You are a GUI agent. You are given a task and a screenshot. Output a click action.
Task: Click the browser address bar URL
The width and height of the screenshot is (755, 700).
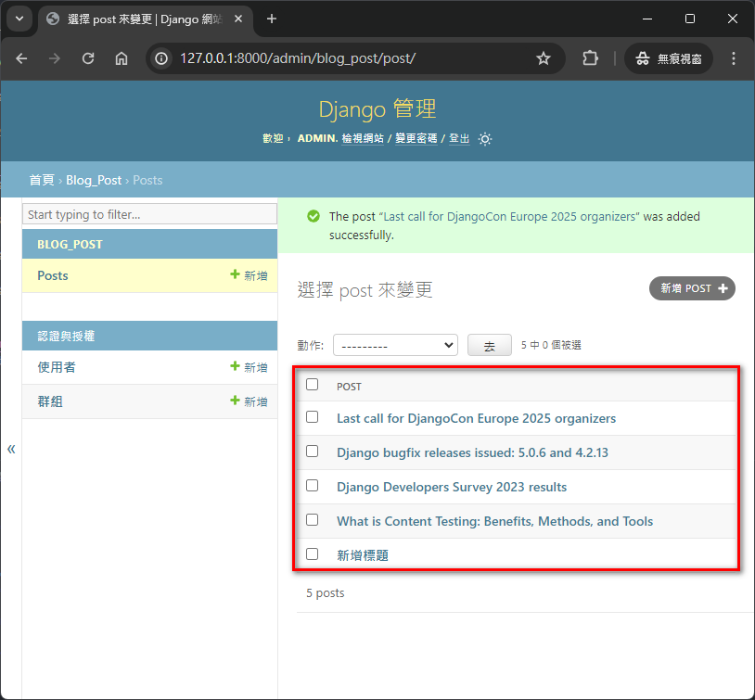click(x=298, y=58)
